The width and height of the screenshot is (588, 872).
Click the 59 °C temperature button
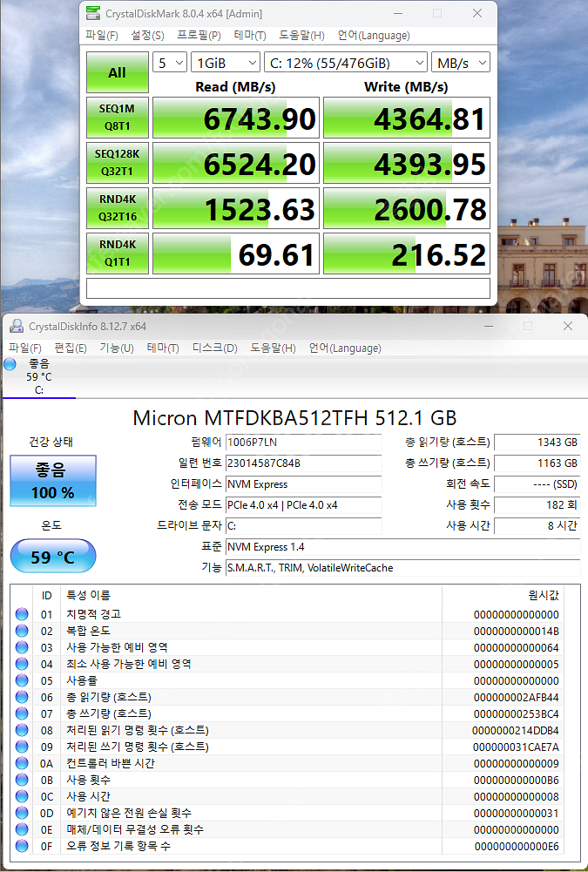click(53, 556)
